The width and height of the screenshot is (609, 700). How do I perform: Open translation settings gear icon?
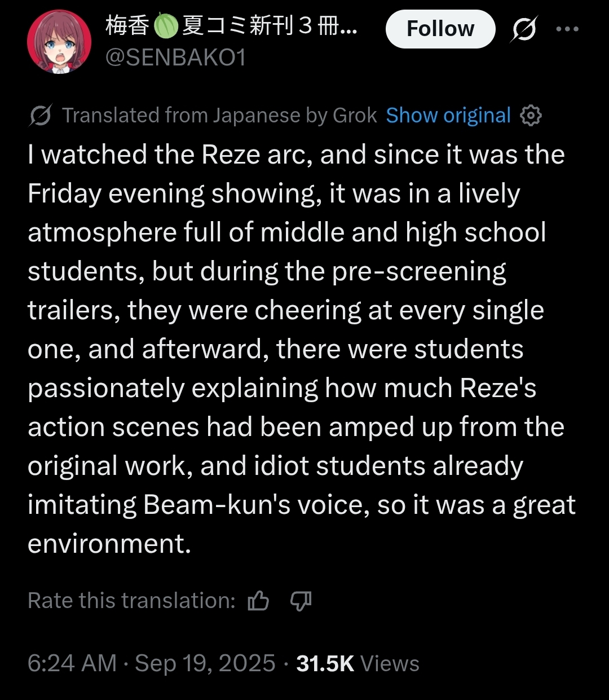[x=531, y=115]
